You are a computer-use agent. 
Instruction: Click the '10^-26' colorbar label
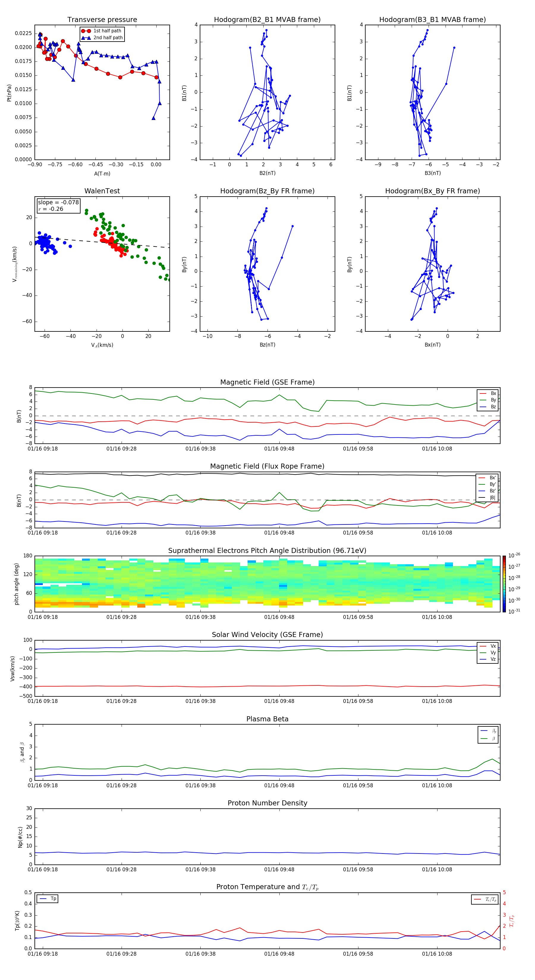[514, 555]
